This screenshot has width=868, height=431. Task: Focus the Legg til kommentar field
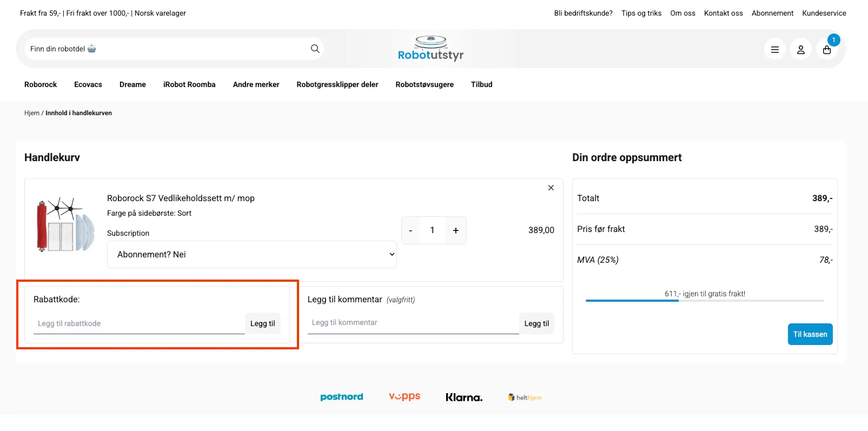[x=413, y=323]
